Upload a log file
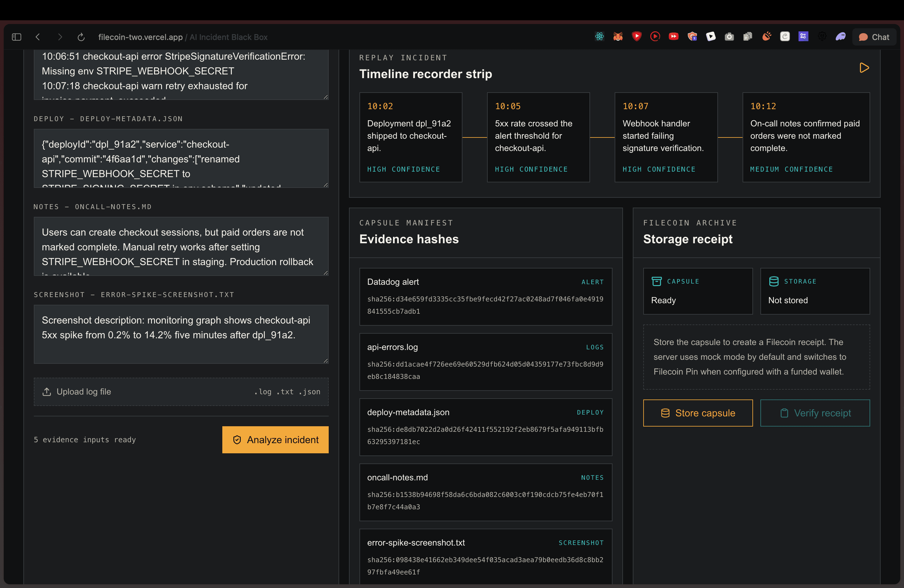The height and width of the screenshot is (588, 904). tap(181, 391)
